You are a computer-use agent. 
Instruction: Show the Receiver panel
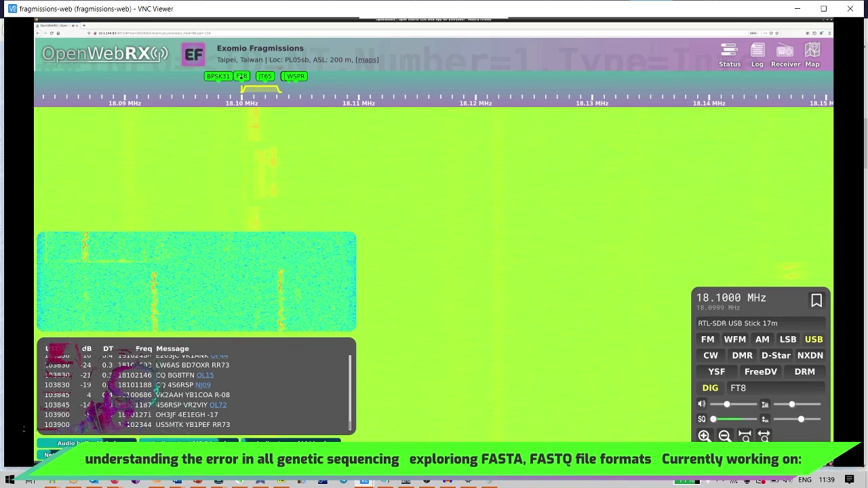(x=785, y=56)
